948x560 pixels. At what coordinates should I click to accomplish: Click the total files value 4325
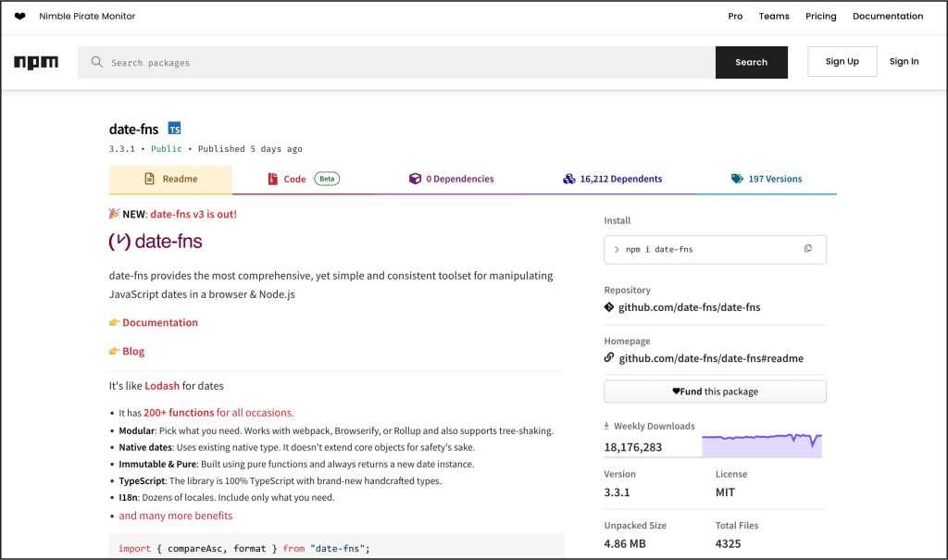pyautogui.click(x=728, y=543)
